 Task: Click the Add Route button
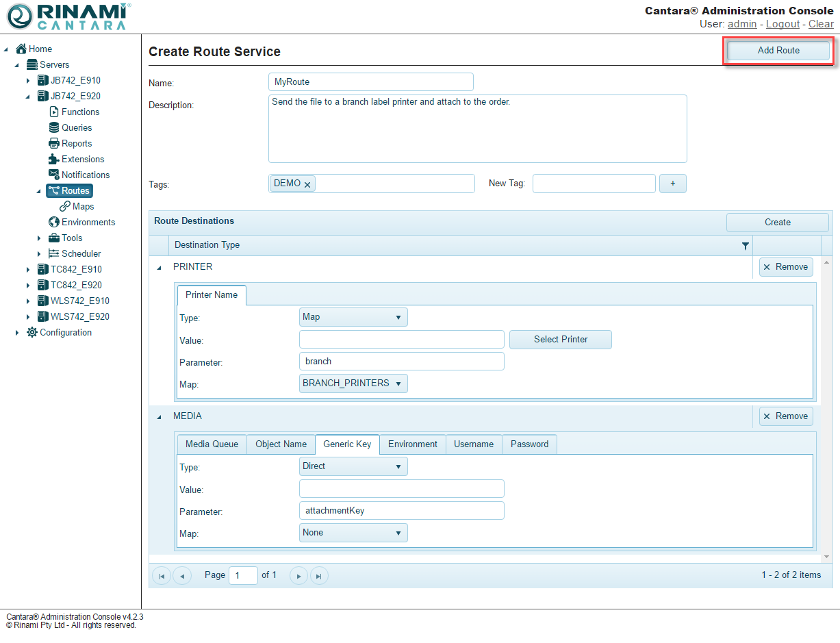point(778,51)
